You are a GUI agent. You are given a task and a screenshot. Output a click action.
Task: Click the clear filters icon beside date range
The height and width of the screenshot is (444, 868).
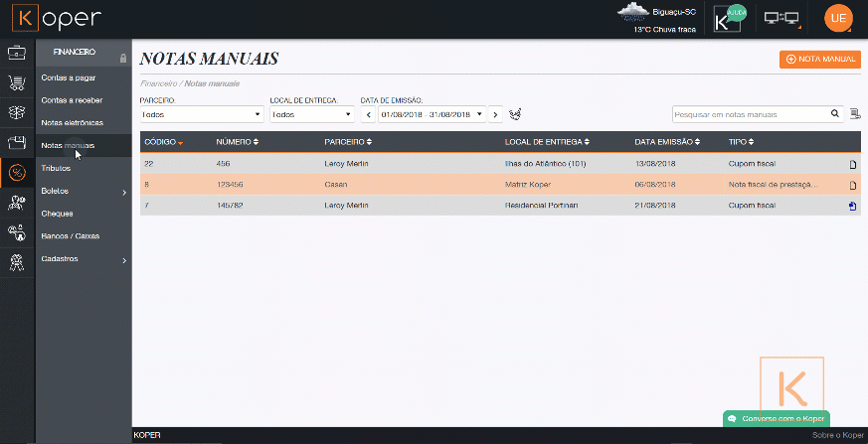point(515,114)
